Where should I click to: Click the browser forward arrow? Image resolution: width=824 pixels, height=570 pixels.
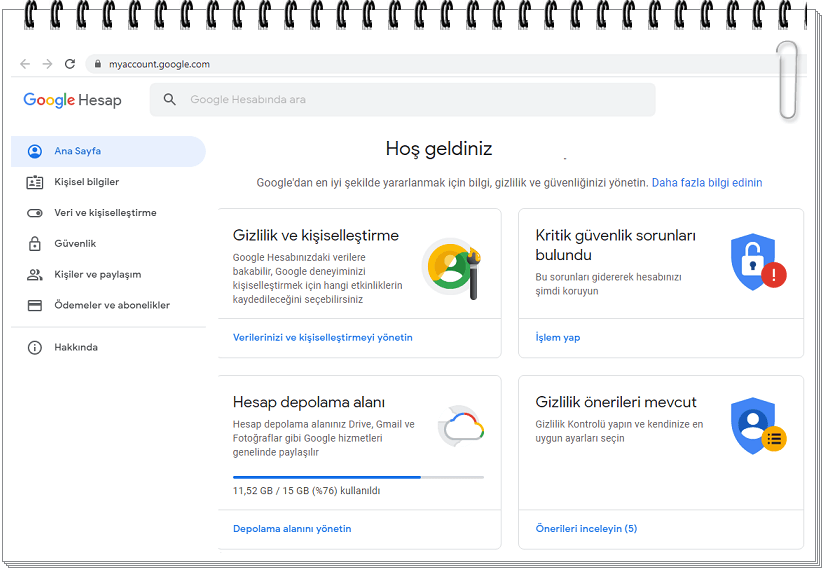pyautogui.click(x=47, y=64)
